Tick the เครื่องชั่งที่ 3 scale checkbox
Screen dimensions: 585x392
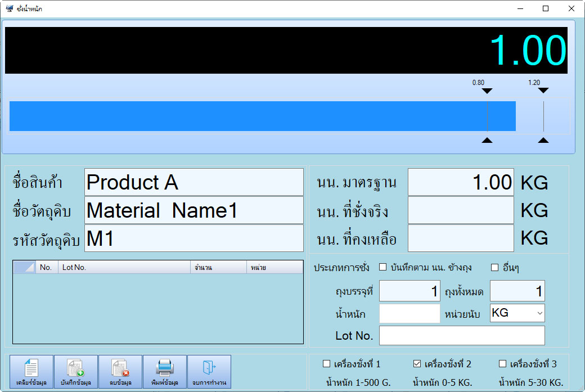pyautogui.click(x=503, y=363)
